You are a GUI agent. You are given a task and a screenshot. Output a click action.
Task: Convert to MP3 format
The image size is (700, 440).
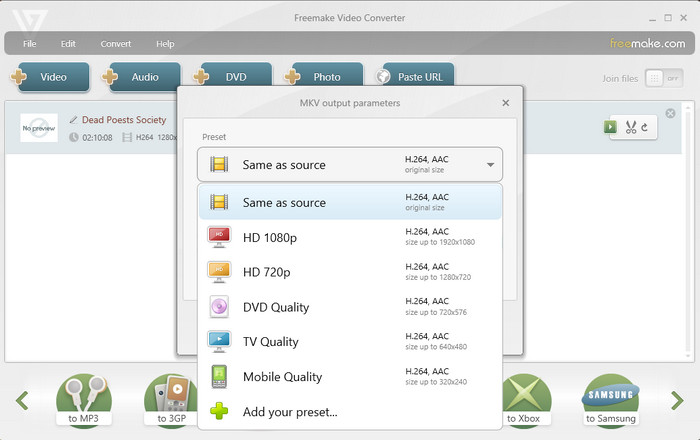coord(83,401)
